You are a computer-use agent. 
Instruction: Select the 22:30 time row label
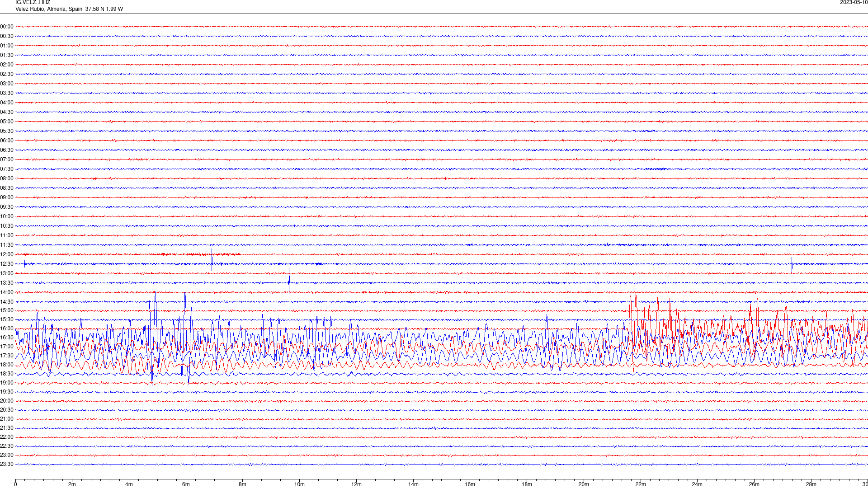7,446
